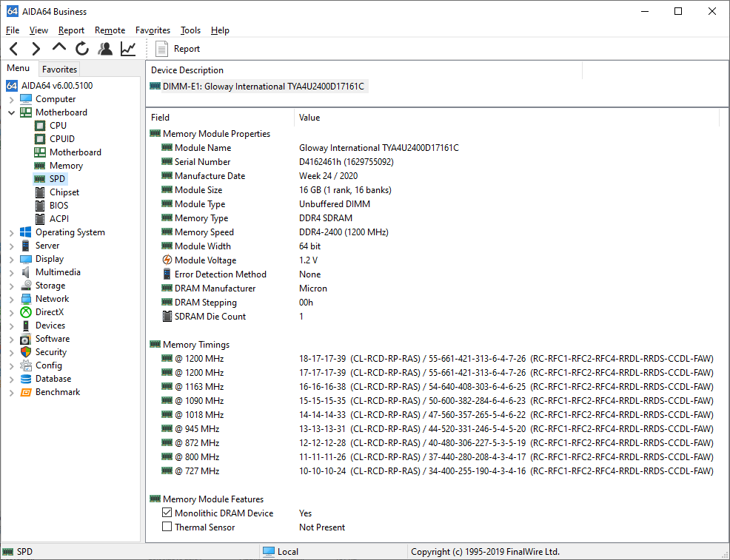Select the @ 1163 MHz timing row
The height and width of the screenshot is (560, 730).
click(x=437, y=386)
